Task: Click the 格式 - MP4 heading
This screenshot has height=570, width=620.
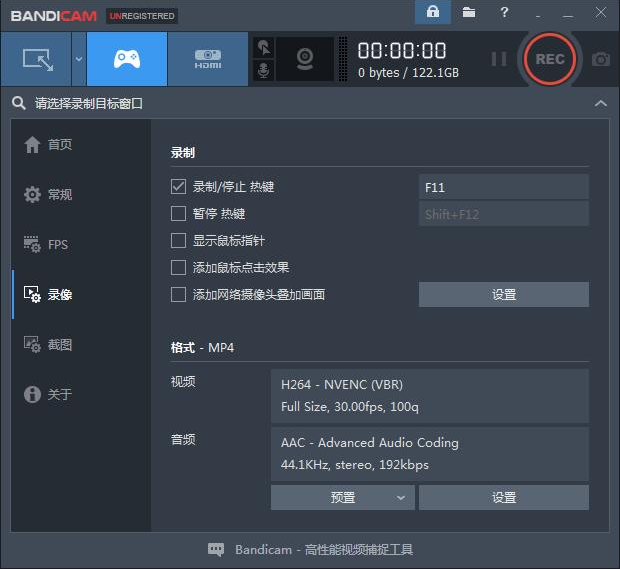Action: click(x=202, y=348)
